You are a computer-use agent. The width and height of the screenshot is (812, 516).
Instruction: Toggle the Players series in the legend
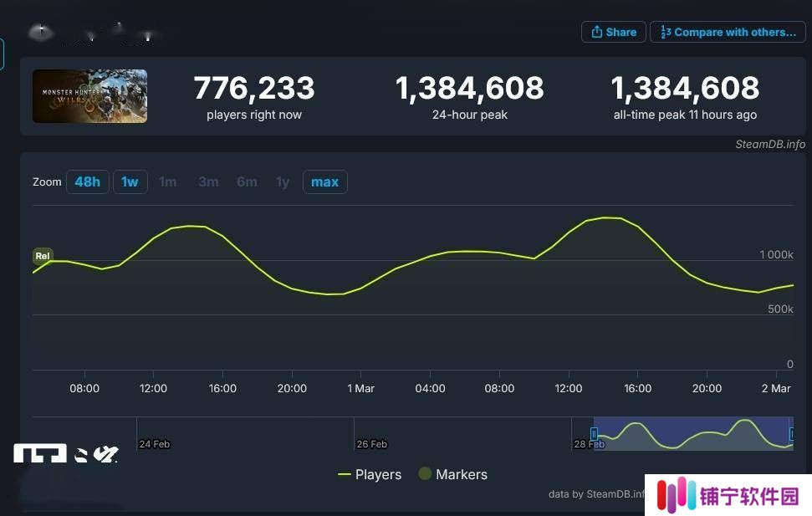[370, 474]
